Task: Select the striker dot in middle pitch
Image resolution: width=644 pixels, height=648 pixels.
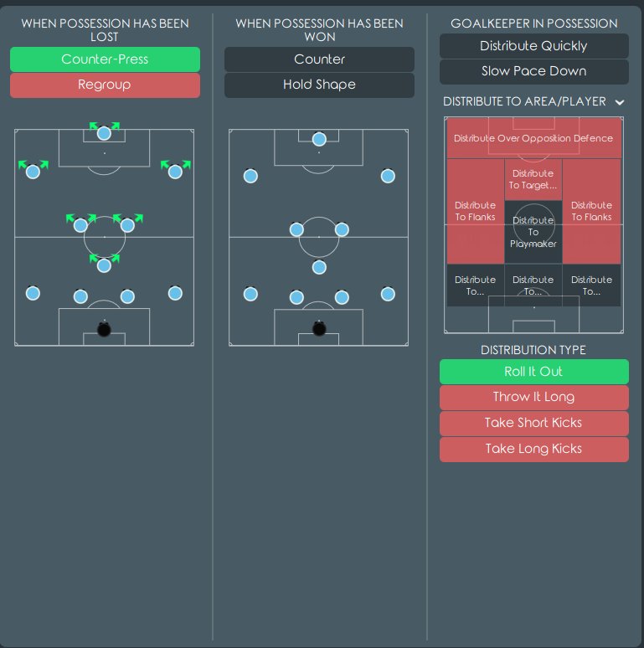Action: click(319, 139)
